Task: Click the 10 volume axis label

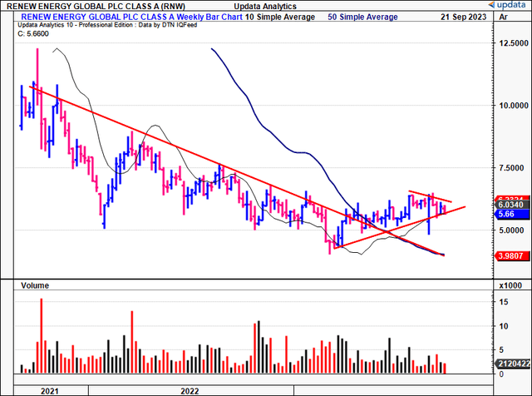Action: [x=504, y=326]
